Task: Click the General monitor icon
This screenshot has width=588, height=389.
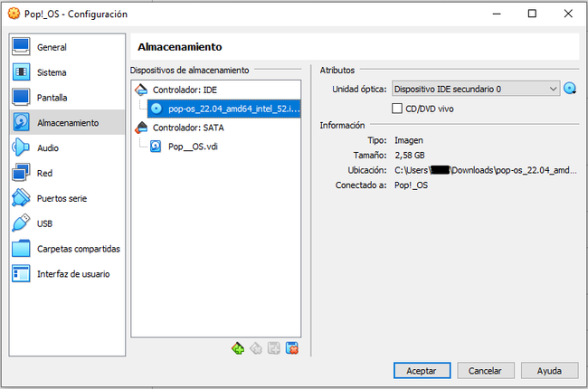Action: pos(21,46)
